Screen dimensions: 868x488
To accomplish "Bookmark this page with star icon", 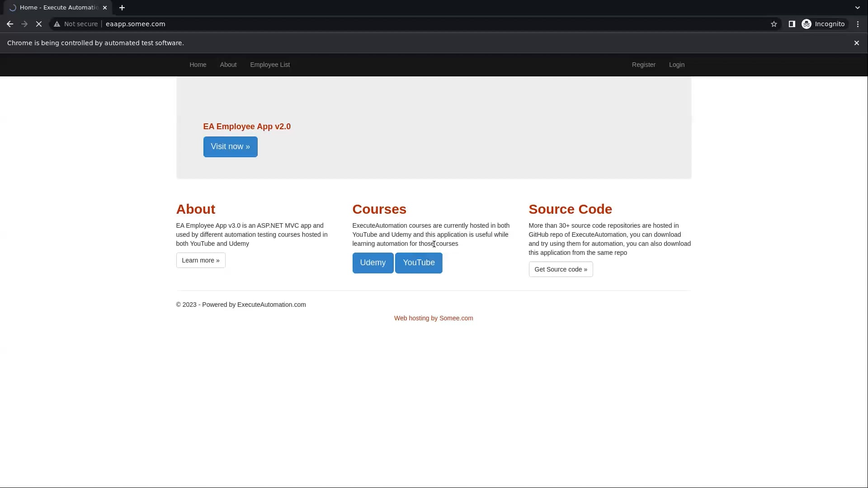I will point(774,24).
